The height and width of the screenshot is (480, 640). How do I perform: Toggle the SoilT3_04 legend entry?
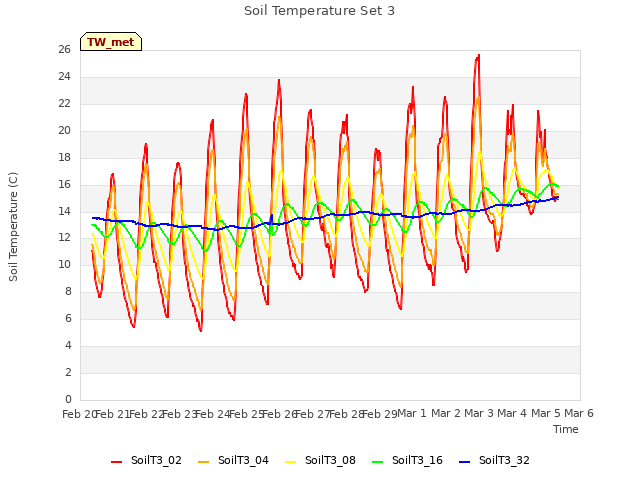(233, 461)
